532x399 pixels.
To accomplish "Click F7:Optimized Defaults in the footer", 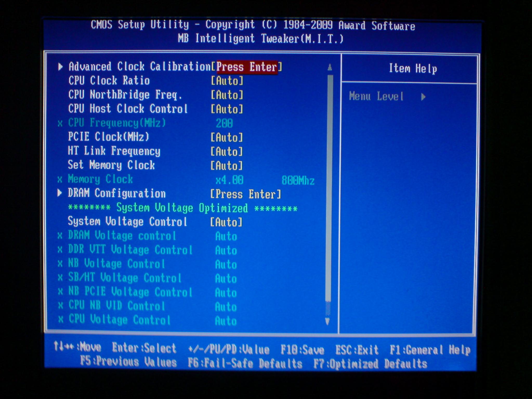I will [370, 364].
